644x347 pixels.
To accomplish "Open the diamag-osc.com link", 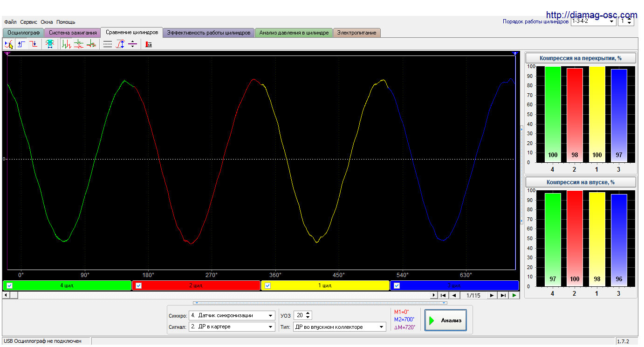I will click(591, 15).
